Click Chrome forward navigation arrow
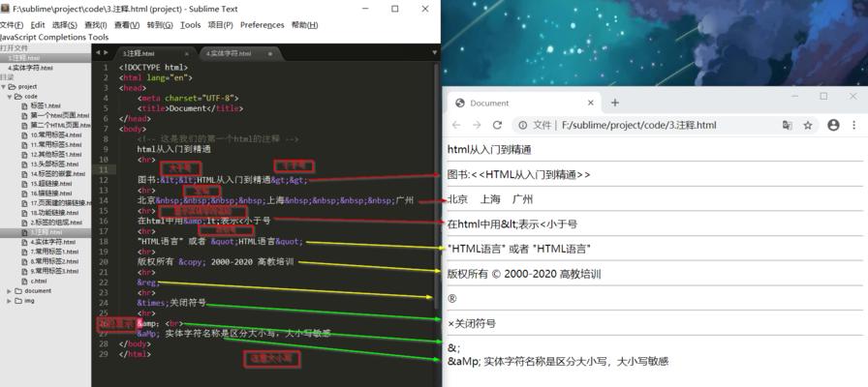 pyautogui.click(x=477, y=125)
